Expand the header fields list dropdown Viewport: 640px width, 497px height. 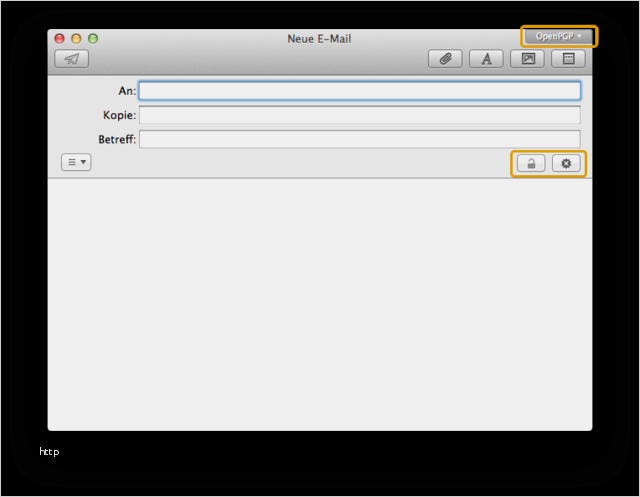76,162
